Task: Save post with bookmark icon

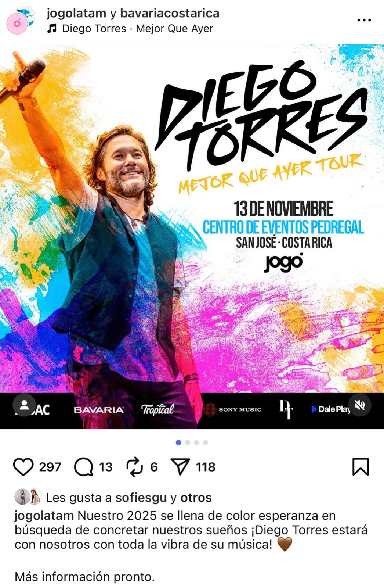Action: (361, 467)
